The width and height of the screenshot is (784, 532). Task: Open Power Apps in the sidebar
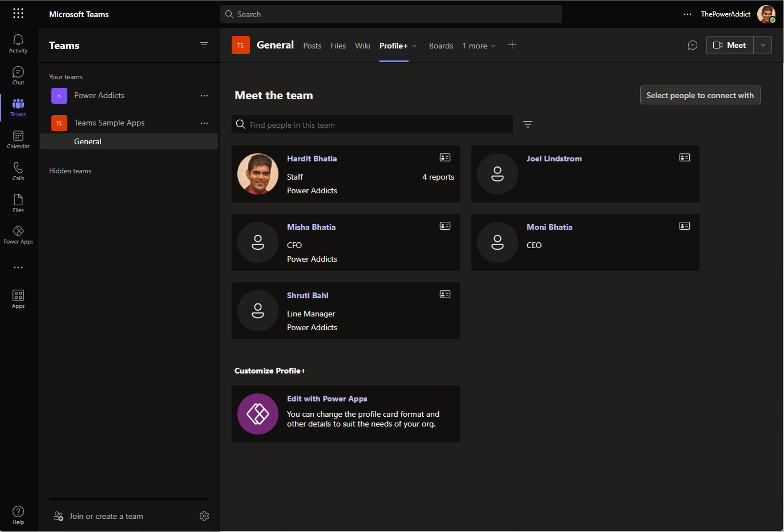(18, 234)
